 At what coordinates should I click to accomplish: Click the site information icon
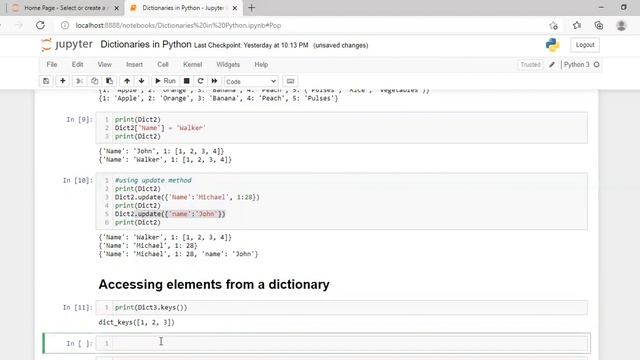coord(65,25)
